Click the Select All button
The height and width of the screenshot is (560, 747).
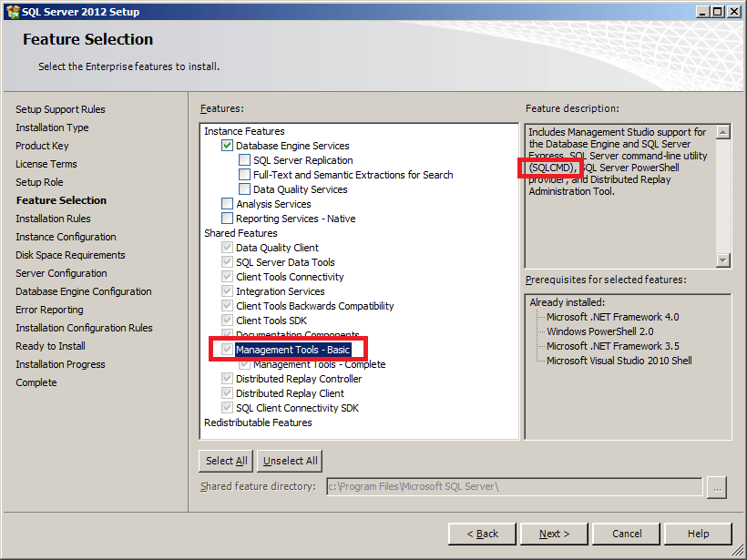pyautogui.click(x=226, y=461)
